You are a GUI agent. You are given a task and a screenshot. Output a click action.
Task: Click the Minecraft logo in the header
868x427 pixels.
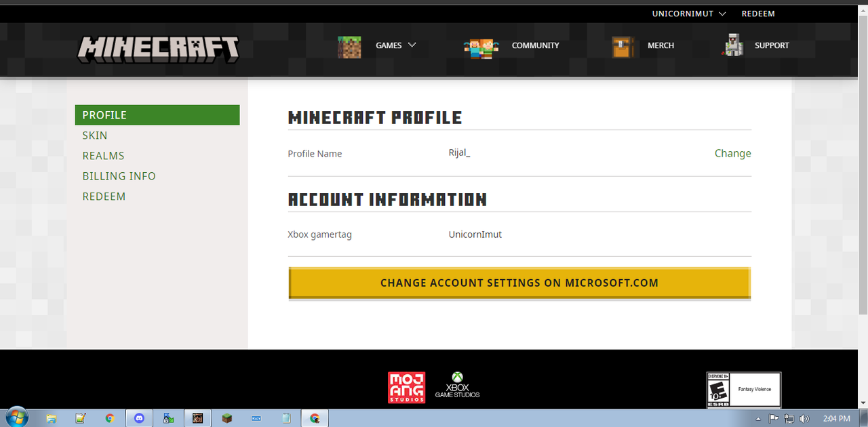pyautogui.click(x=158, y=49)
